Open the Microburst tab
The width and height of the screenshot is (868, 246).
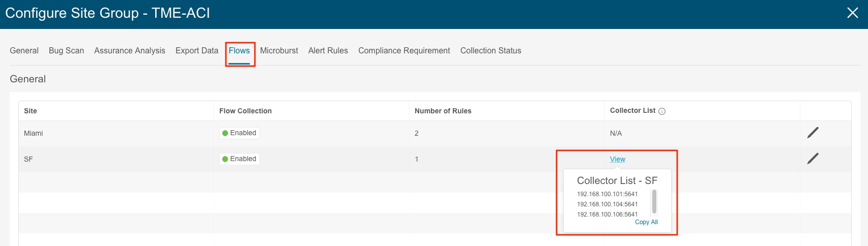tap(279, 51)
